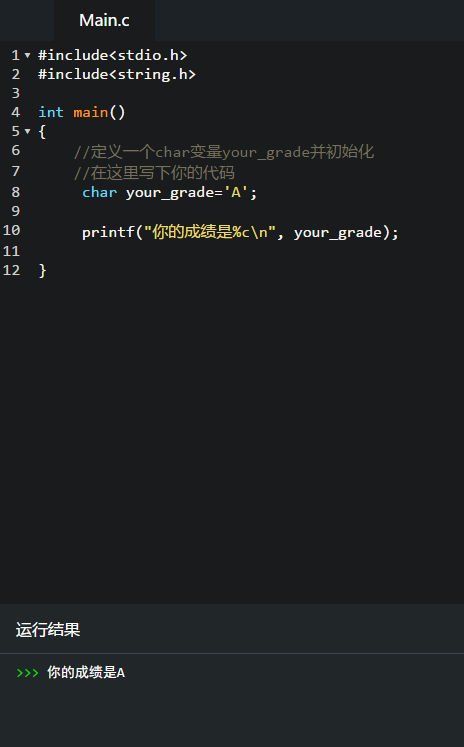Click the 'int' keyword on line 4
Image resolution: width=464 pixels, height=747 pixels.
[50, 112]
